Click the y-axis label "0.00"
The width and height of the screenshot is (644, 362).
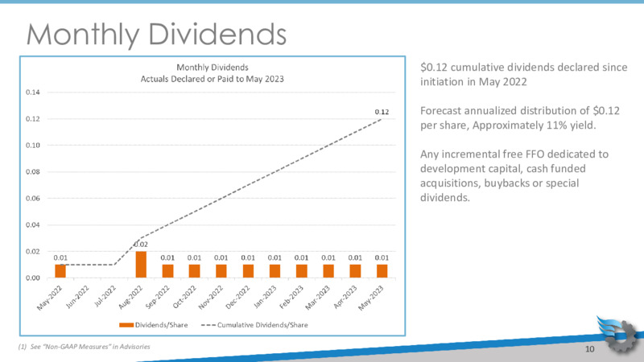[33, 278]
